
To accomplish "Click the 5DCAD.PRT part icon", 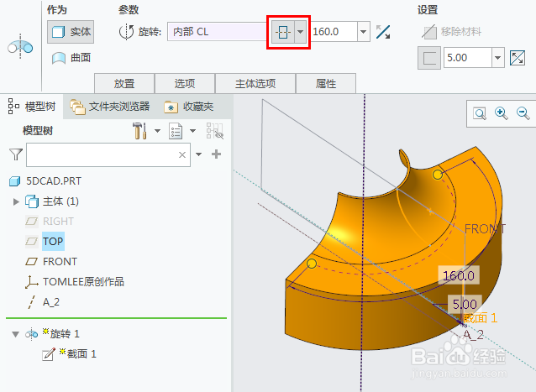I will [x=14, y=181].
